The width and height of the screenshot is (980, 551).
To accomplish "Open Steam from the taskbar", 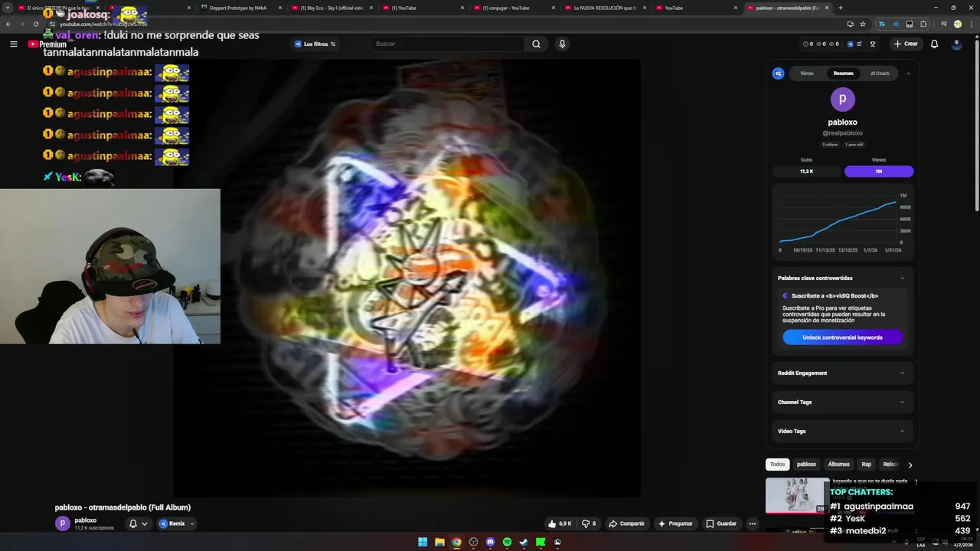I will click(x=524, y=542).
